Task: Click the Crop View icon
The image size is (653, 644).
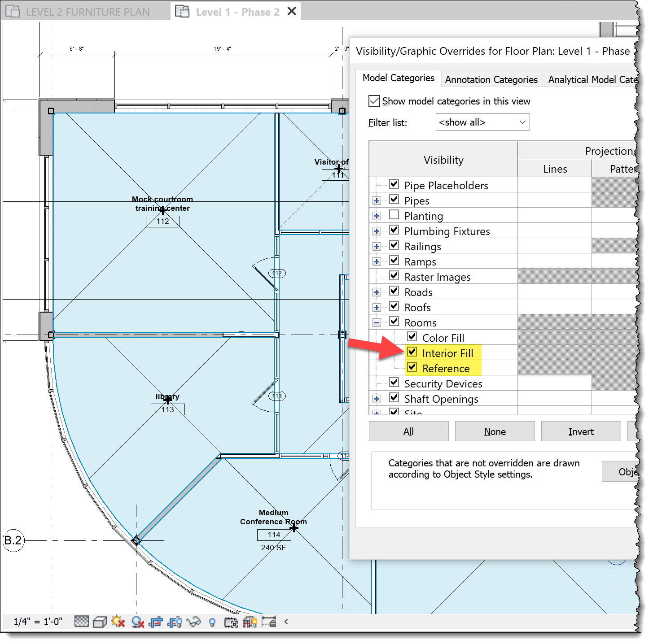Action: 156,622
